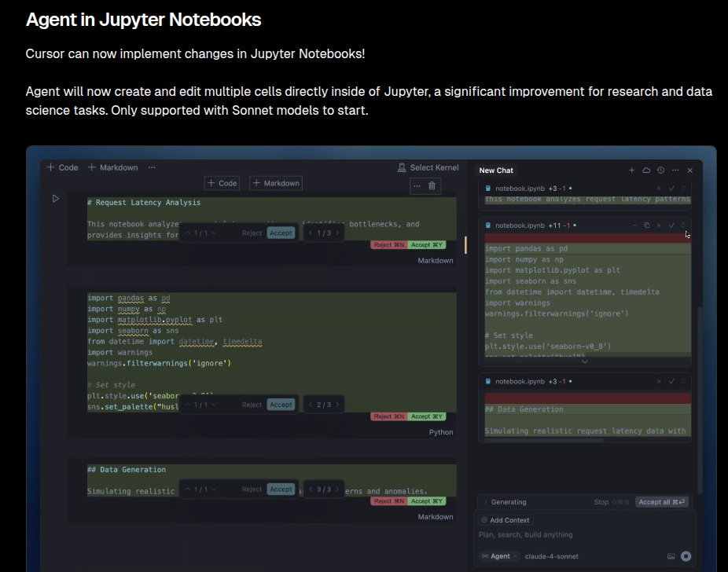This screenshot has width=728, height=572.
Task: Open the Agent mode dropdown
Action: click(499, 556)
